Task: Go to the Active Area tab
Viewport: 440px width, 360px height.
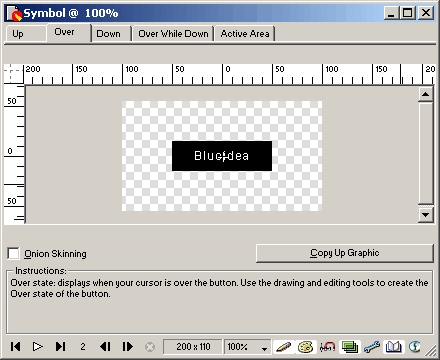Action: tap(245, 34)
